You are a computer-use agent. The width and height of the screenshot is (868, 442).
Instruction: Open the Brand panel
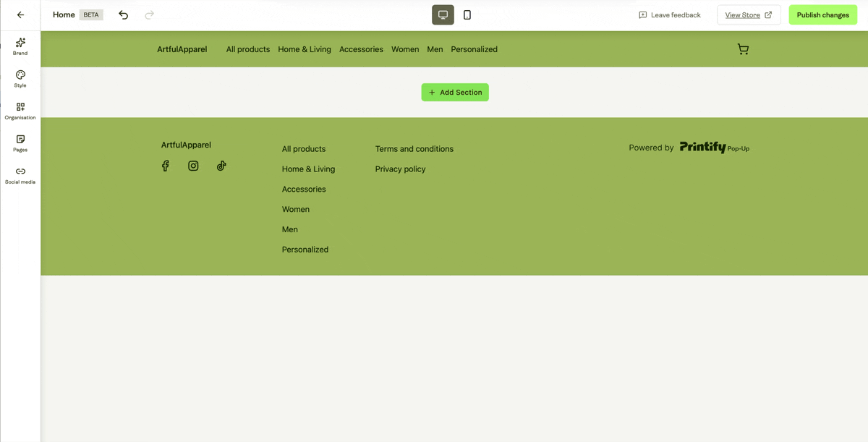20,47
